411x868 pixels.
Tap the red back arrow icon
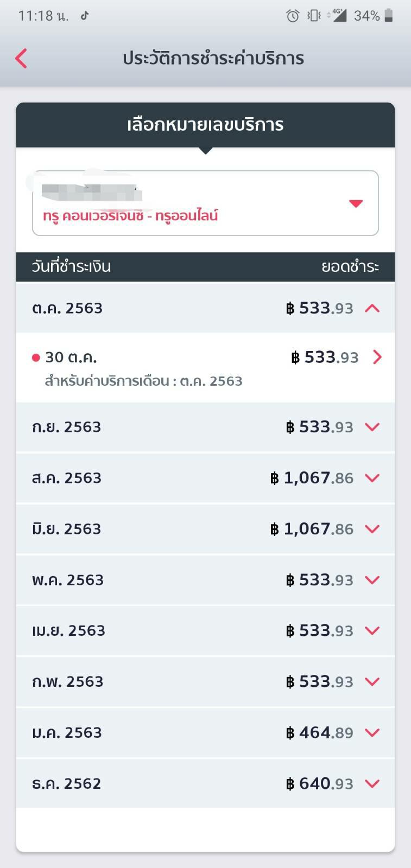[21, 59]
